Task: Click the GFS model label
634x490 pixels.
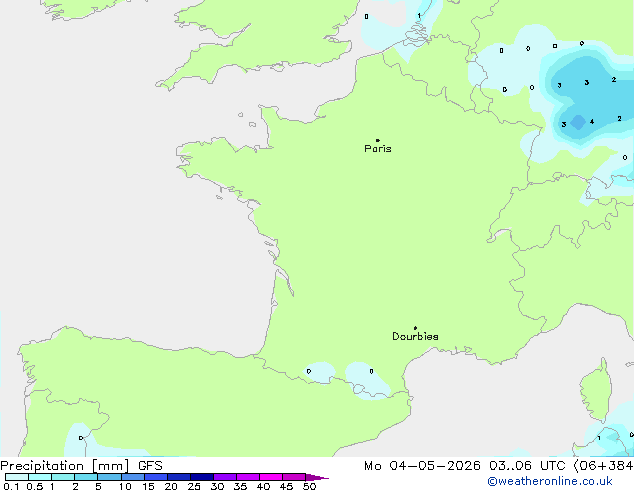Action: point(150,466)
